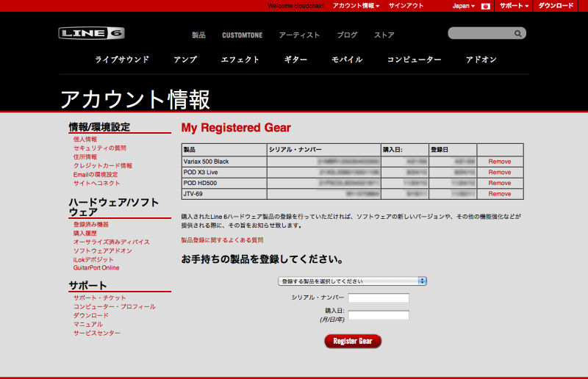Click the ダウンロード link in top bar
The width and height of the screenshot is (588, 379).
[556, 6]
